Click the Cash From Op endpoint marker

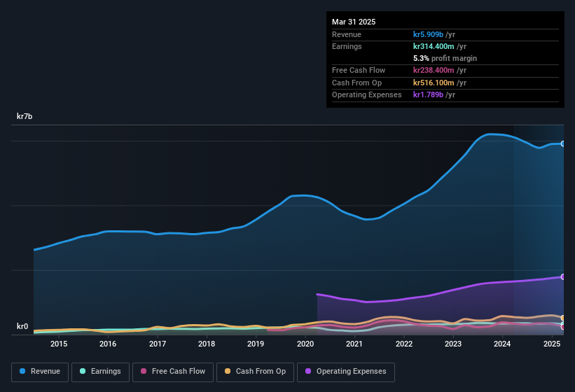click(x=563, y=318)
